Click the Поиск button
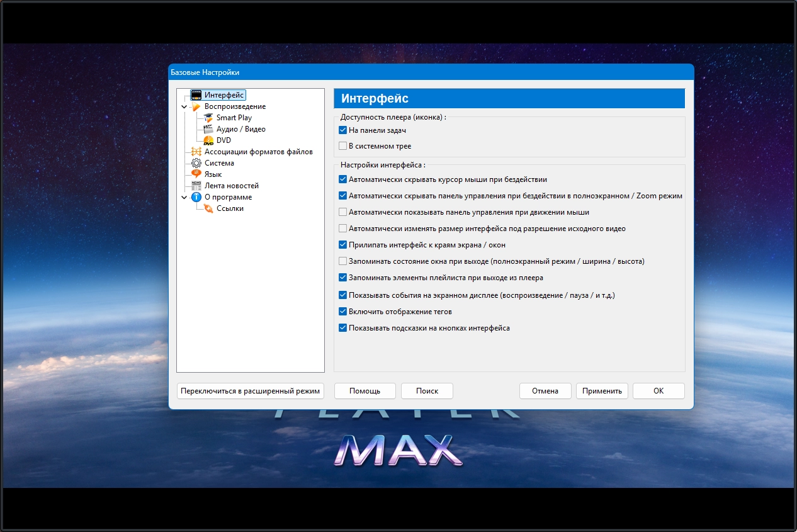This screenshot has height=532, width=797. tap(427, 391)
